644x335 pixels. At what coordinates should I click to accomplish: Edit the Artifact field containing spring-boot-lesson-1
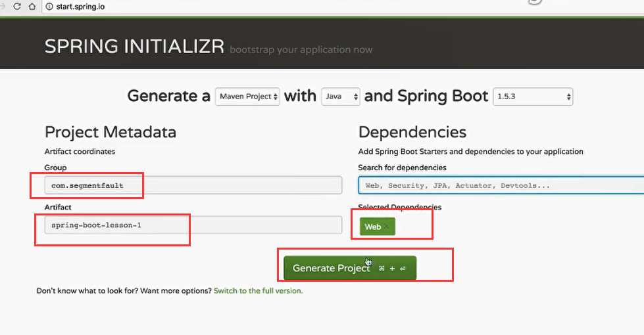[x=193, y=225]
